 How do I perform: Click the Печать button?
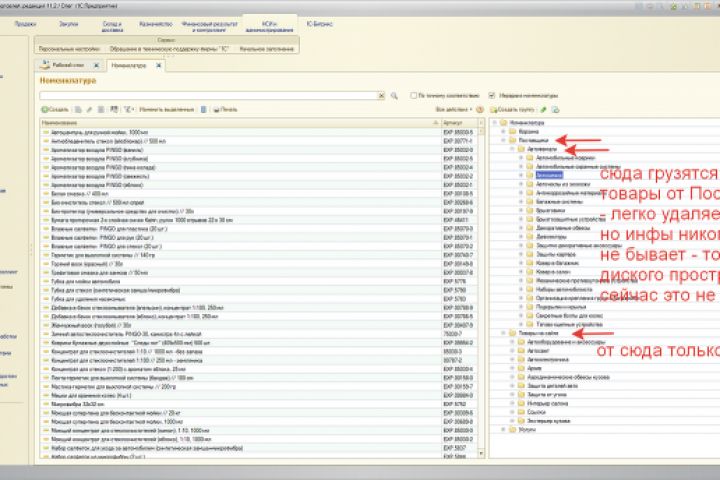225,109
